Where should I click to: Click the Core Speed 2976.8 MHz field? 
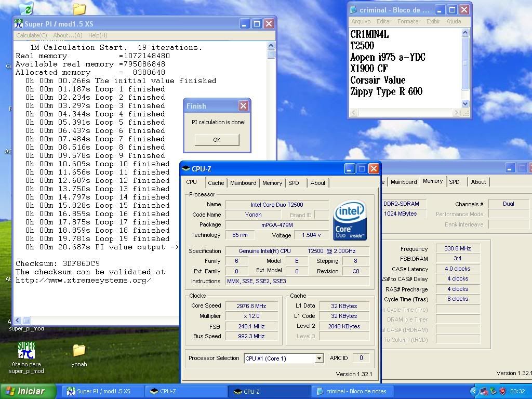point(251,306)
